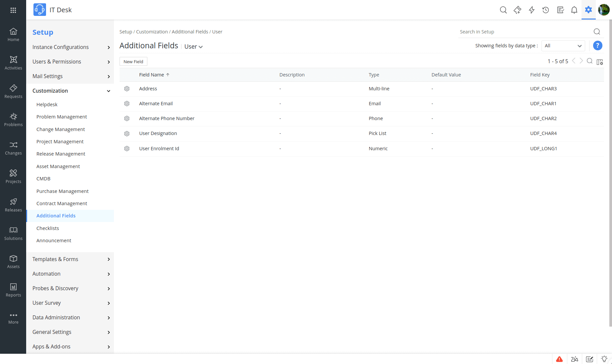Open Problems module

click(13, 120)
